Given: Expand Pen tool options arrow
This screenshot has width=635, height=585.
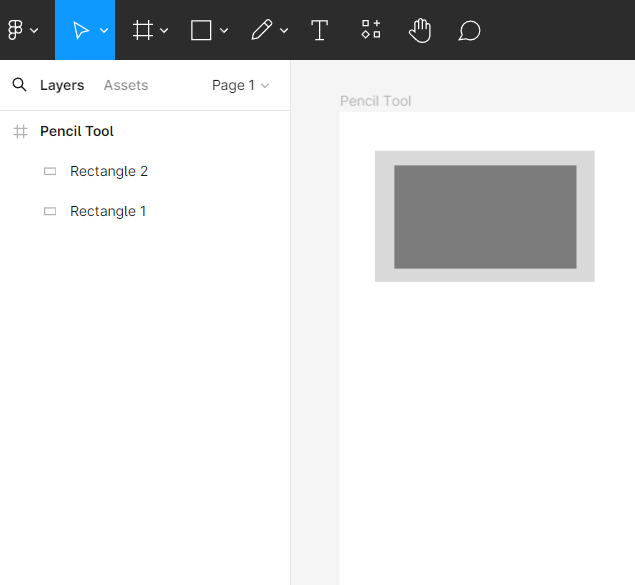Looking at the screenshot, I should (x=284, y=30).
